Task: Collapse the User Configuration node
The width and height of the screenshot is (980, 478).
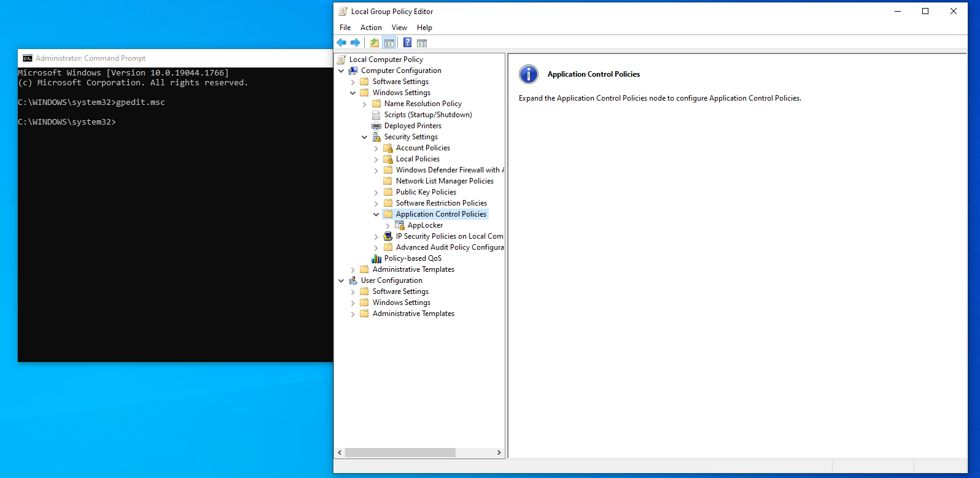Action: [341, 280]
